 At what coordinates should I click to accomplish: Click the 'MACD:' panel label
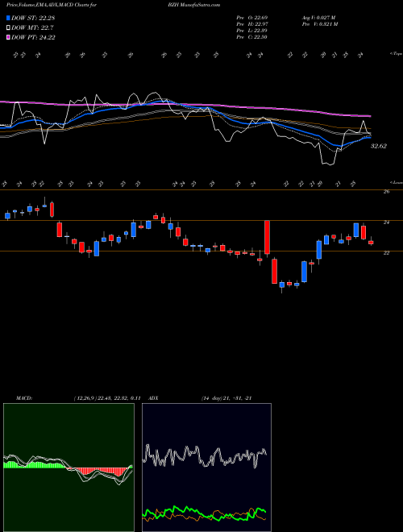[x=24, y=398]
